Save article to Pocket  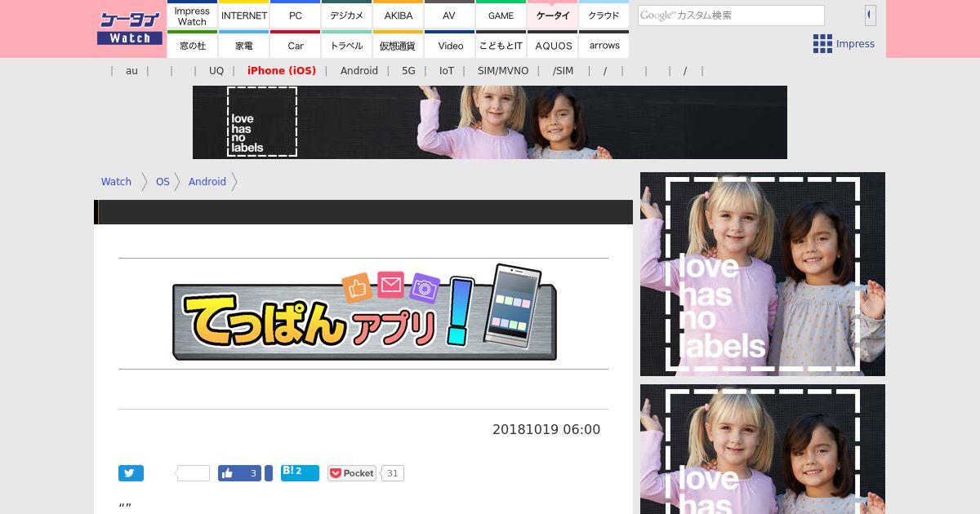pos(352,473)
